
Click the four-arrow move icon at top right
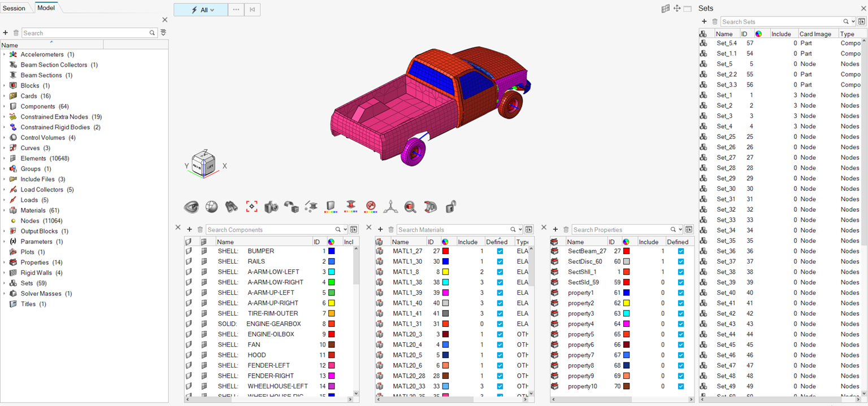click(x=677, y=8)
